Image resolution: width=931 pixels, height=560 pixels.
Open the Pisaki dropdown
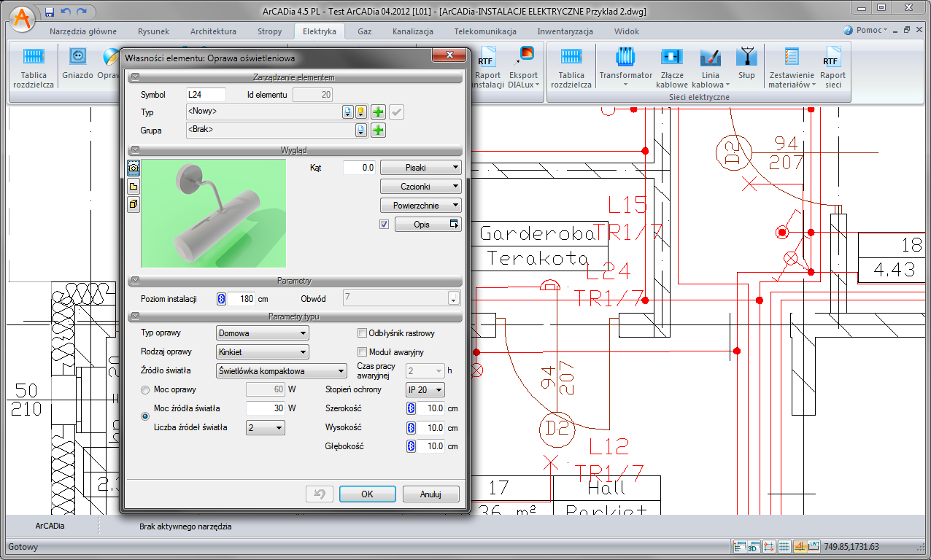tap(421, 168)
